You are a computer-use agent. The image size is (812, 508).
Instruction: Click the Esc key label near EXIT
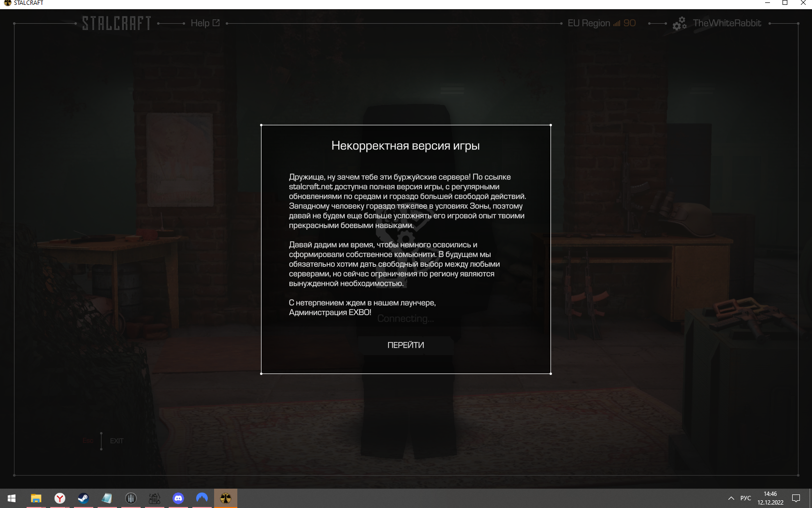87,441
